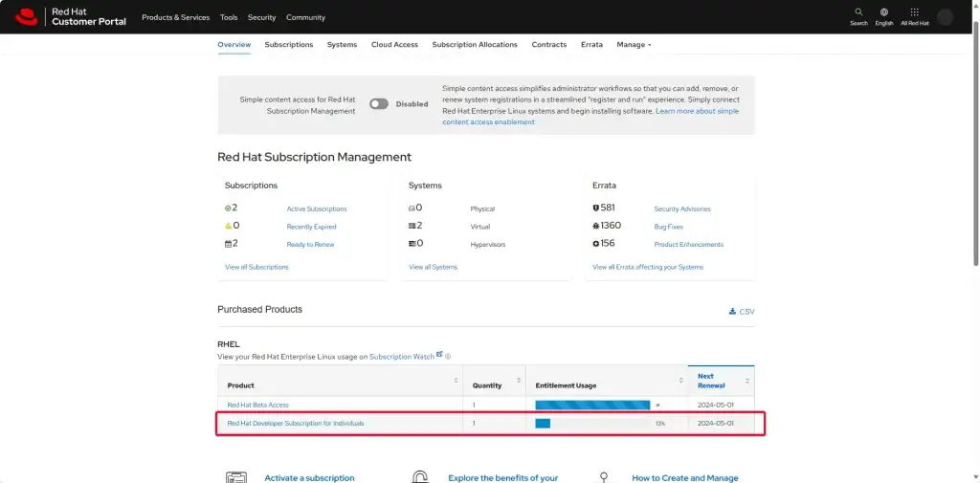Open Red Hat Beta Access product link
980x483 pixels.
coord(258,405)
